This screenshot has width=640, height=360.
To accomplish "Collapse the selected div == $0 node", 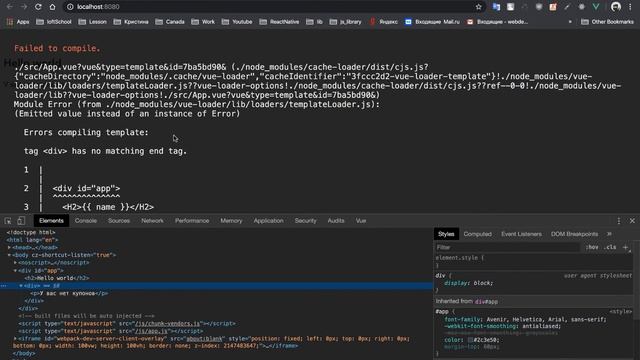I will 21,286.
